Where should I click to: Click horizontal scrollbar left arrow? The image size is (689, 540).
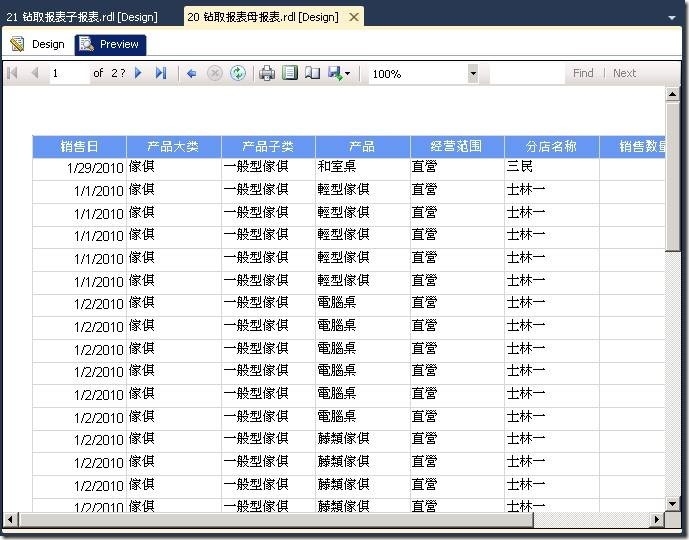coord(10,519)
